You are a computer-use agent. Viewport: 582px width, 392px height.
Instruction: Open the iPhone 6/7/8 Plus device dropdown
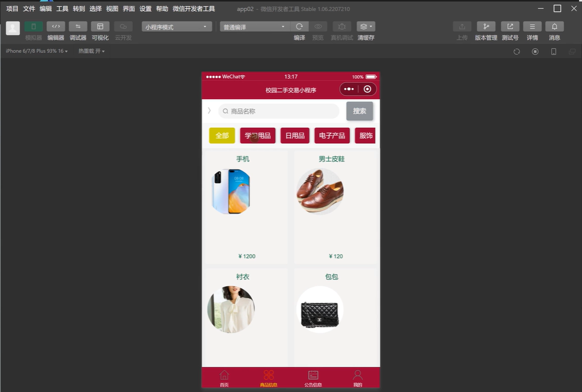[x=37, y=51]
